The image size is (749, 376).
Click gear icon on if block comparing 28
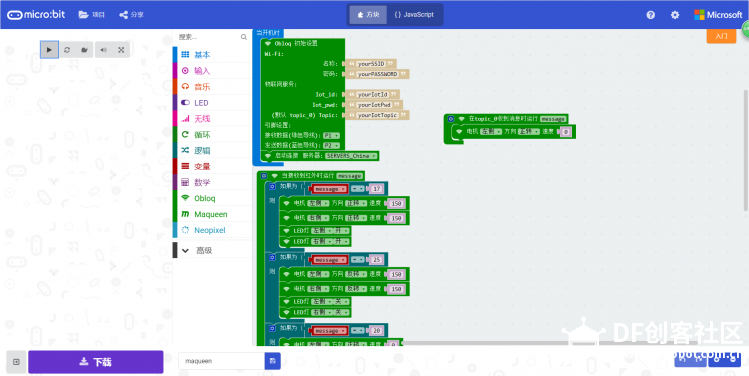point(272,328)
